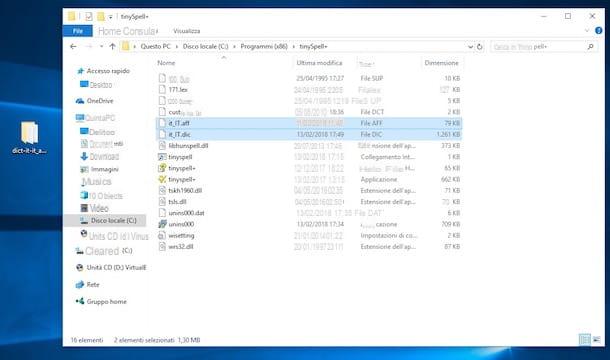Open Unità CD (D:) VirtualE drive
This screenshot has width=610, height=360.
(116, 267)
